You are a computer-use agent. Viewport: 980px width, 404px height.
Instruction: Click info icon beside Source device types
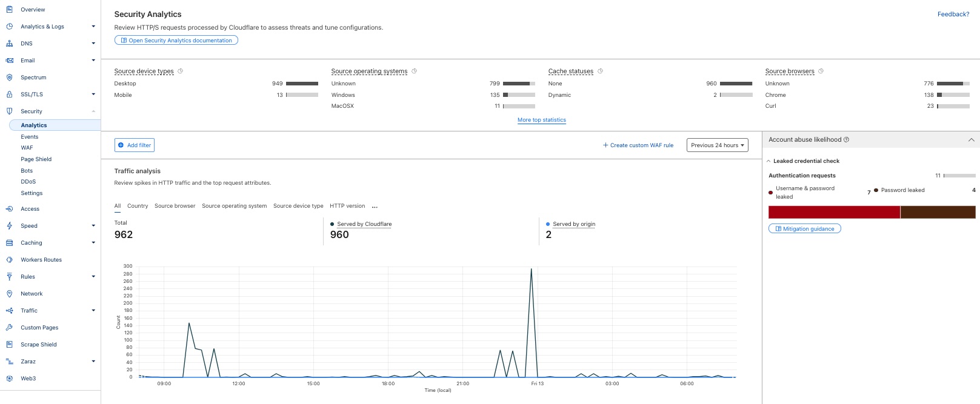coord(180,71)
